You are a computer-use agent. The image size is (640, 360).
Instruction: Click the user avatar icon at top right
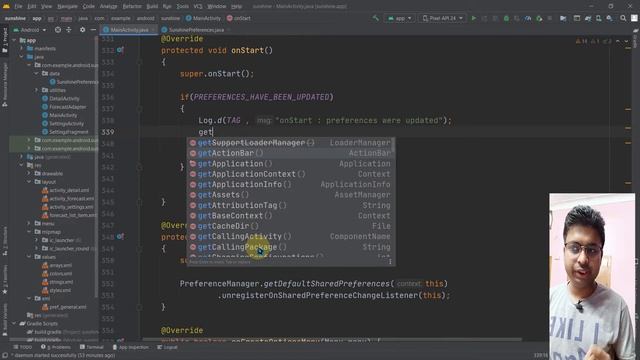point(634,18)
